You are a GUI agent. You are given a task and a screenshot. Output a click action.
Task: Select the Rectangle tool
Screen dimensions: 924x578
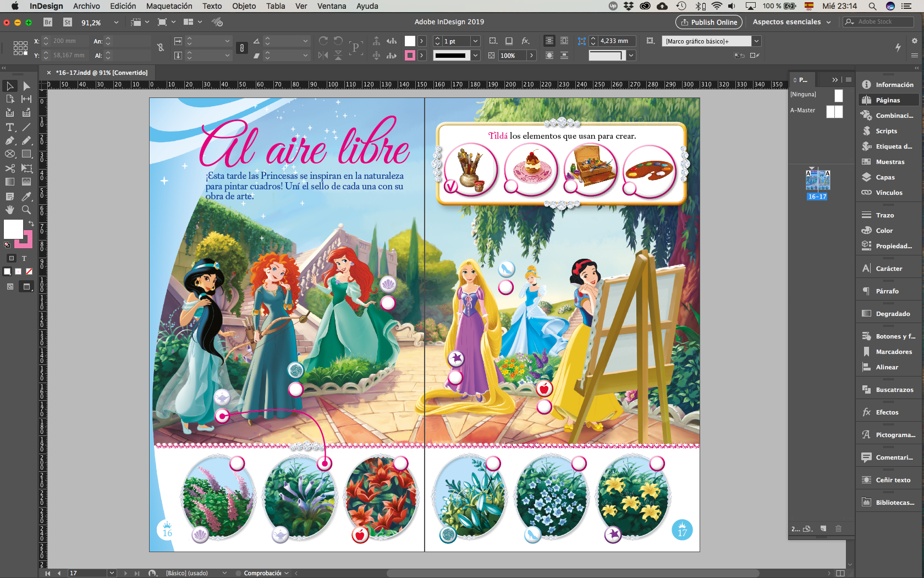tap(26, 154)
